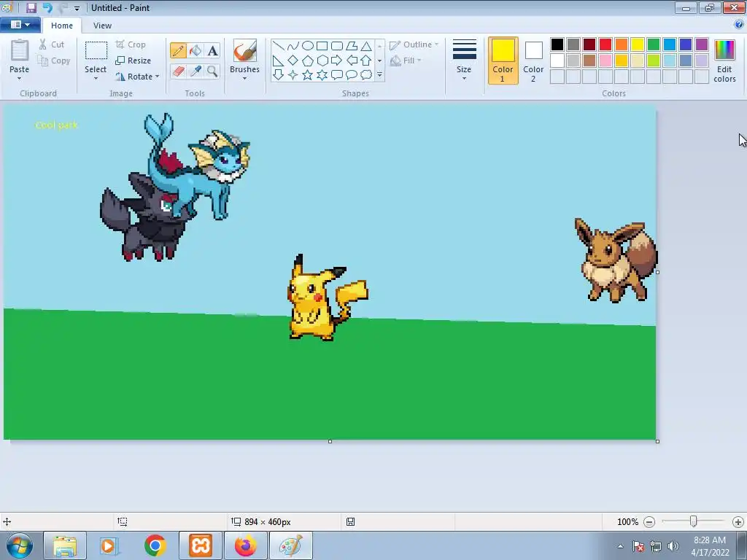Select the Text tool
Image resolution: width=747 pixels, height=560 pixels.
coord(212,50)
